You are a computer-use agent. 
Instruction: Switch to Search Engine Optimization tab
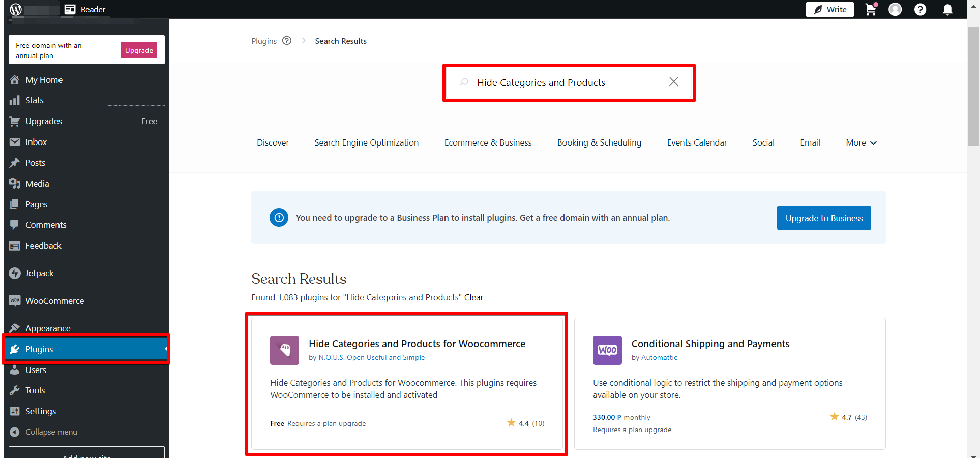click(x=366, y=143)
